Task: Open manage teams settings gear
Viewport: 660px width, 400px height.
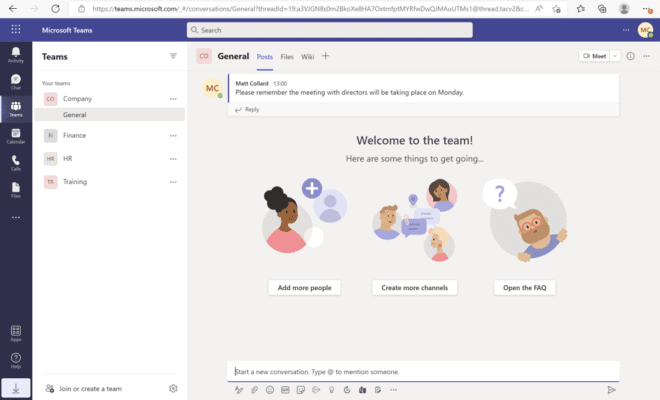Action: (x=173, y=388)
